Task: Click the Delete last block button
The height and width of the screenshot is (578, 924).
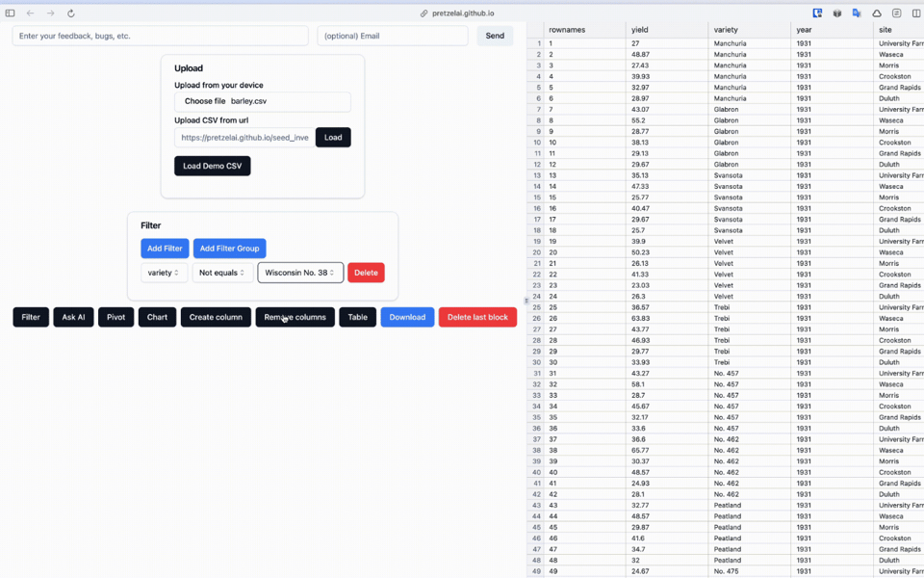Action: pyautogui.click(x=477, y=317)
